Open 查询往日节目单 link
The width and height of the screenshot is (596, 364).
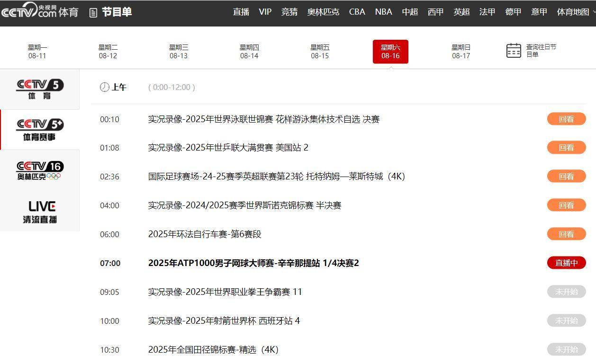(x=541, y=51)
